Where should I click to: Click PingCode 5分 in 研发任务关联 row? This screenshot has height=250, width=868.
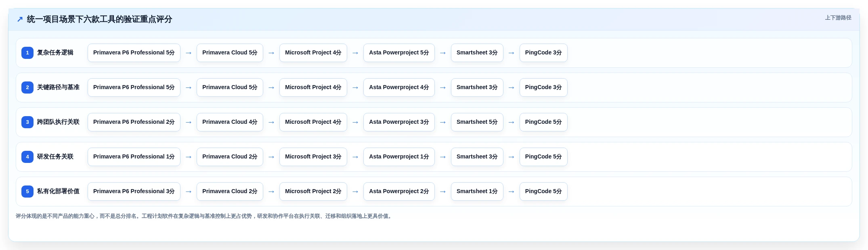(x=543, y=157)
